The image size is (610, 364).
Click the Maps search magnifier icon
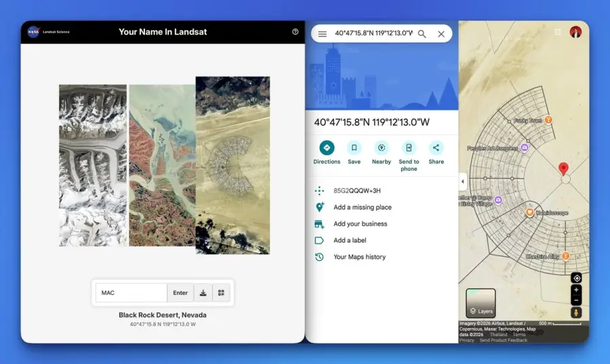point(422,34)
